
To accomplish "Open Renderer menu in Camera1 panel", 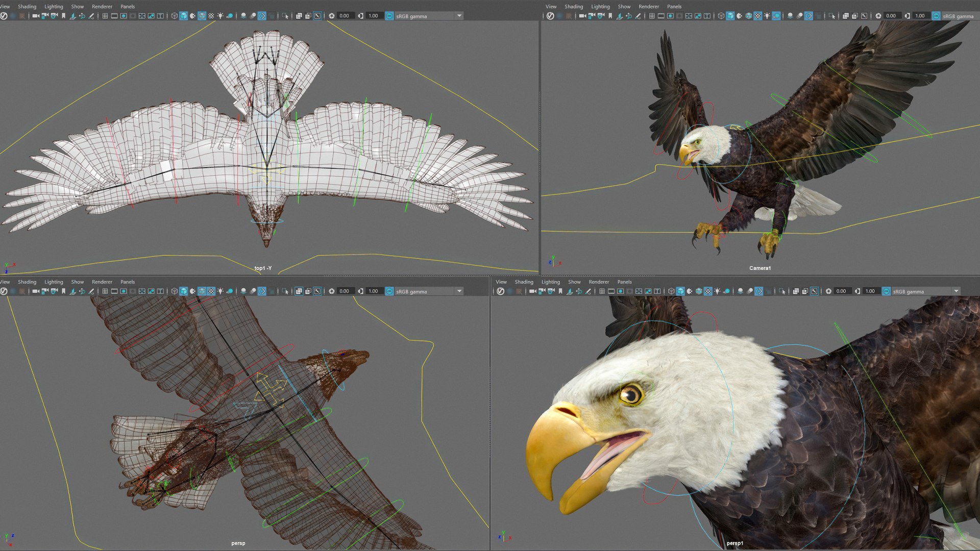I will click(x=649, y=7).
